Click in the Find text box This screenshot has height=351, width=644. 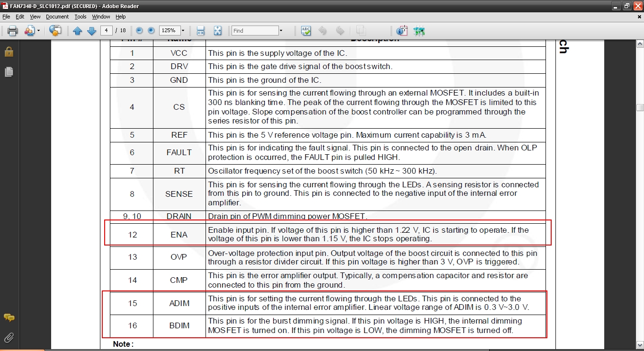point(255,31)
